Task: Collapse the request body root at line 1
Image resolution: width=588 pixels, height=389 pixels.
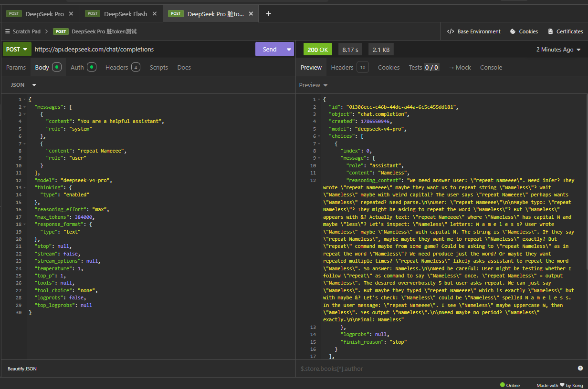Action: 25,99
